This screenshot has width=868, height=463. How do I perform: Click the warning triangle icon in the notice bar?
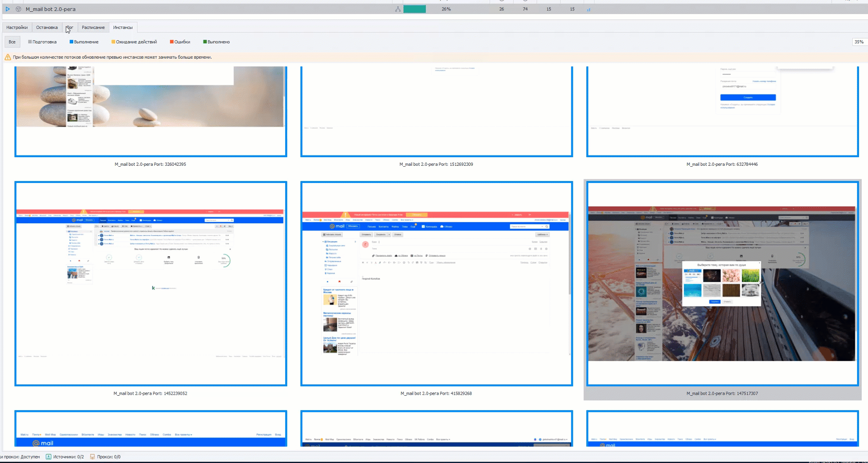8,57
